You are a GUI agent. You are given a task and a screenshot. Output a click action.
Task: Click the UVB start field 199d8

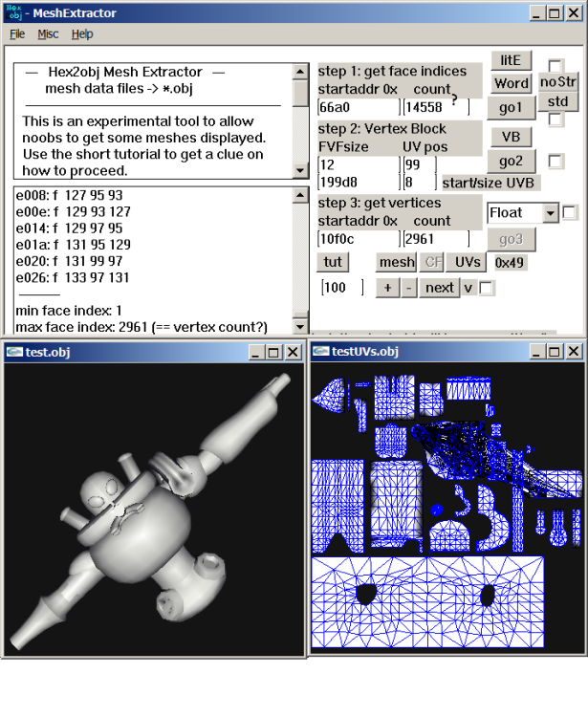(359, 183)
